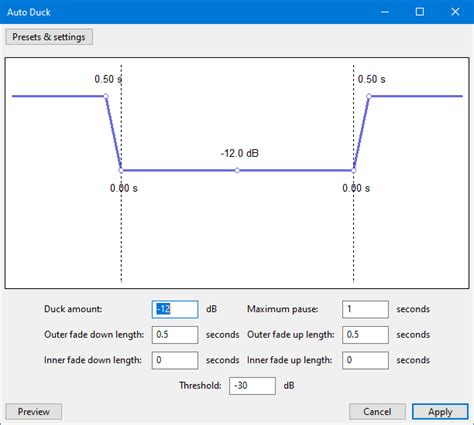Maximize the Auto Duck window
The height and width of the screenshot is (425, 474).
420,12
